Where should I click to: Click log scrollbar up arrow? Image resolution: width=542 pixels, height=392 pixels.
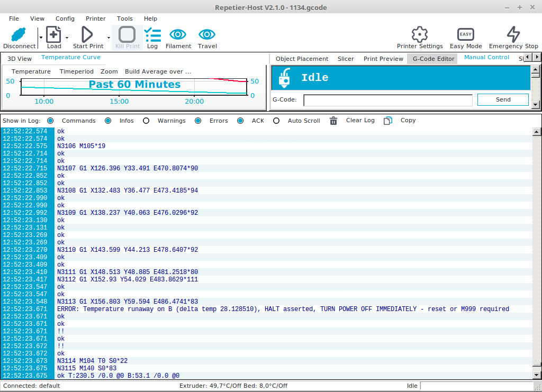click(x=537, y=132)
